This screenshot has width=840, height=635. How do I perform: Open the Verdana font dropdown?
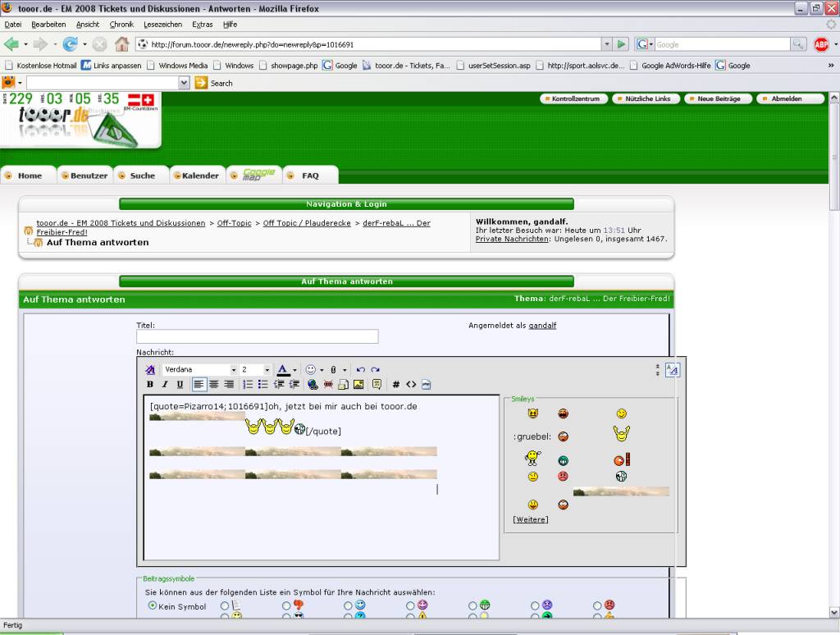click(x=233, y=370)
